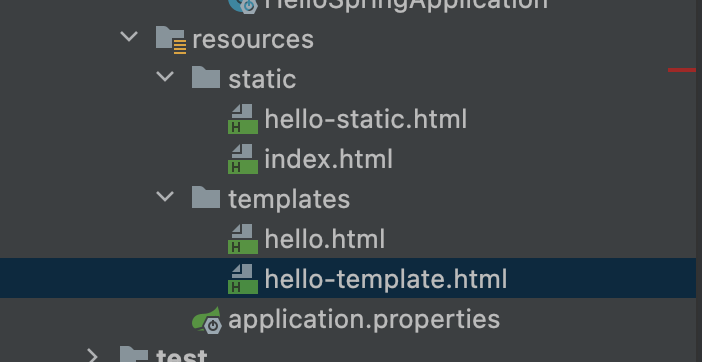Collapse the templates folder chevron
Screen dimensions: 702x362
pos(165,196)
